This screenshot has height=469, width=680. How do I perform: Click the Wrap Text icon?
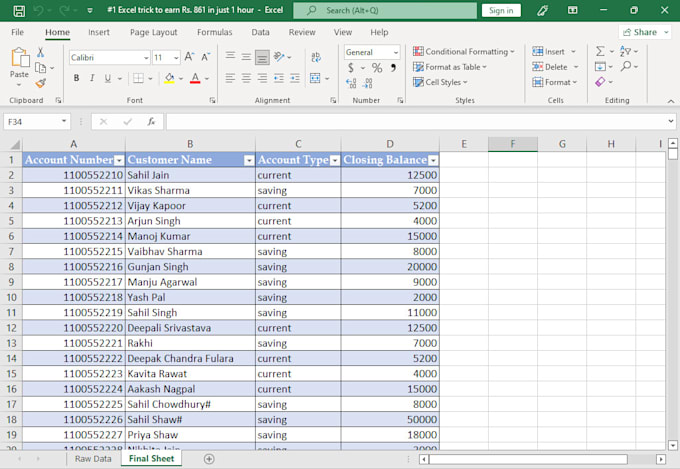[316, 57]
